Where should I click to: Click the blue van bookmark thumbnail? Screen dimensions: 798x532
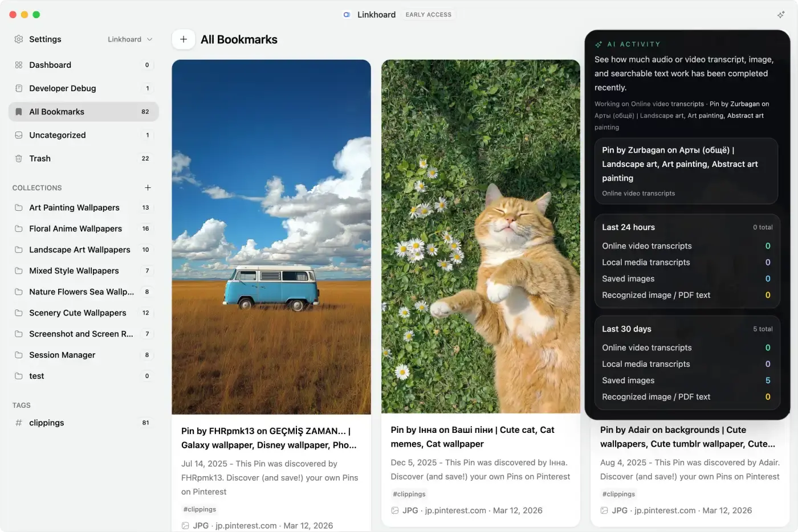(271, 236)
